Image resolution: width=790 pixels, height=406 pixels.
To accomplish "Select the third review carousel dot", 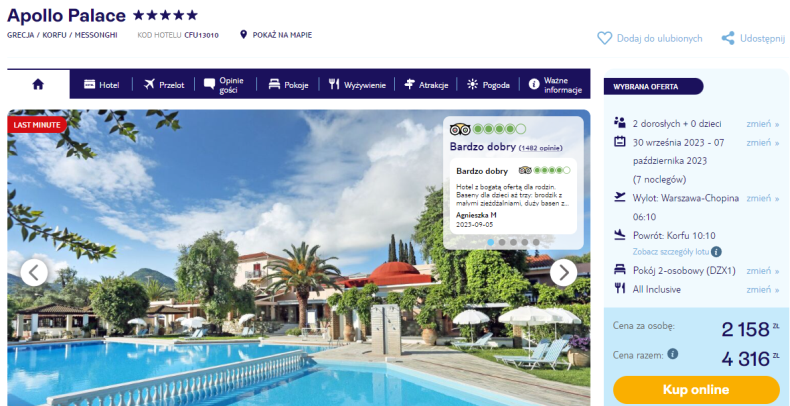I will [x=513, y=242].
